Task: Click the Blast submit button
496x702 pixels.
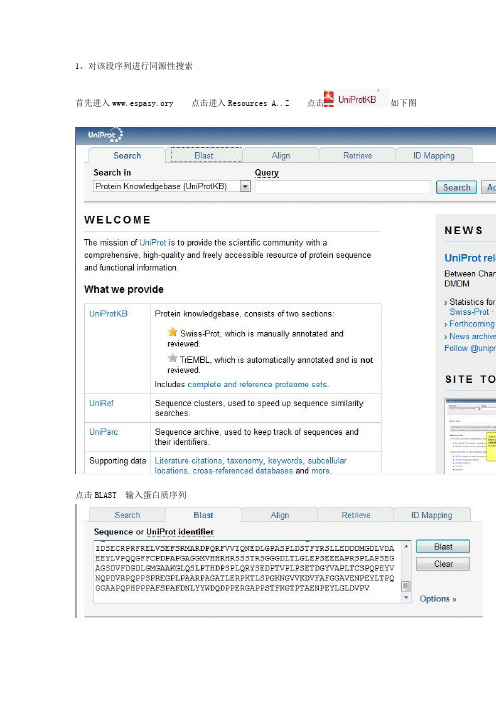Action: (443, 547)
